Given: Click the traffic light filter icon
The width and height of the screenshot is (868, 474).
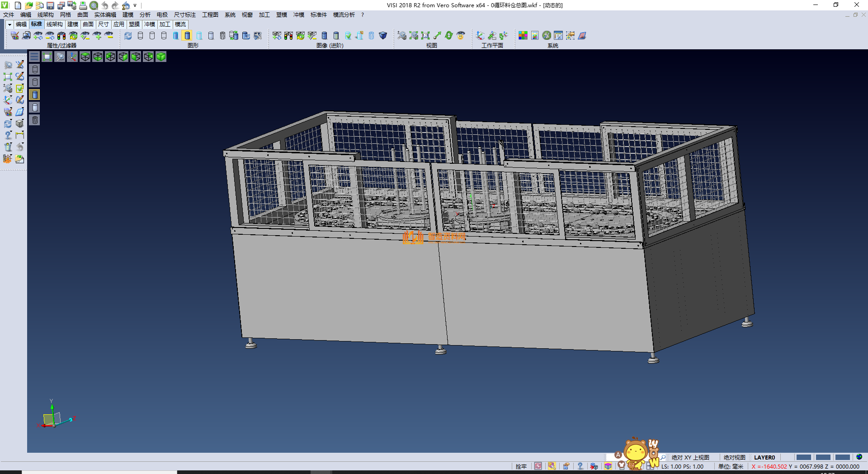Looking at the screenshot, I should (x=61, y=36).
